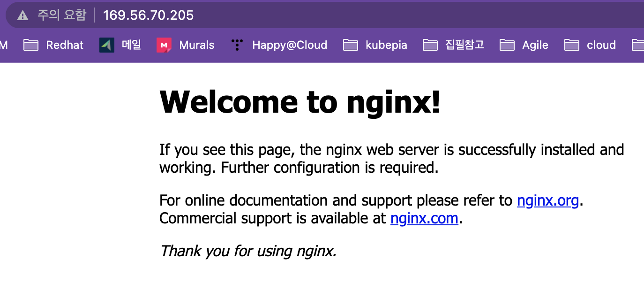
Task: Click the Welcome to nginx! heading
Action: pos(300,101)
